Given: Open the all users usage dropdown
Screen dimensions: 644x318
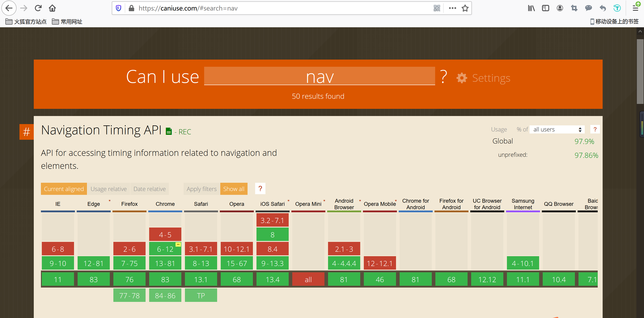Looking at the screenshot, I should (x=557, y=129).
